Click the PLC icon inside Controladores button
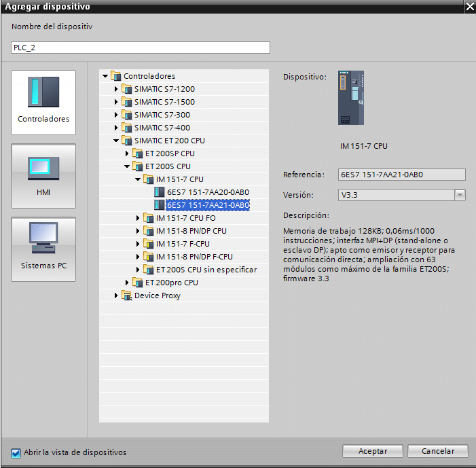This screenshot has height=468, width=476. pos(43,92)
